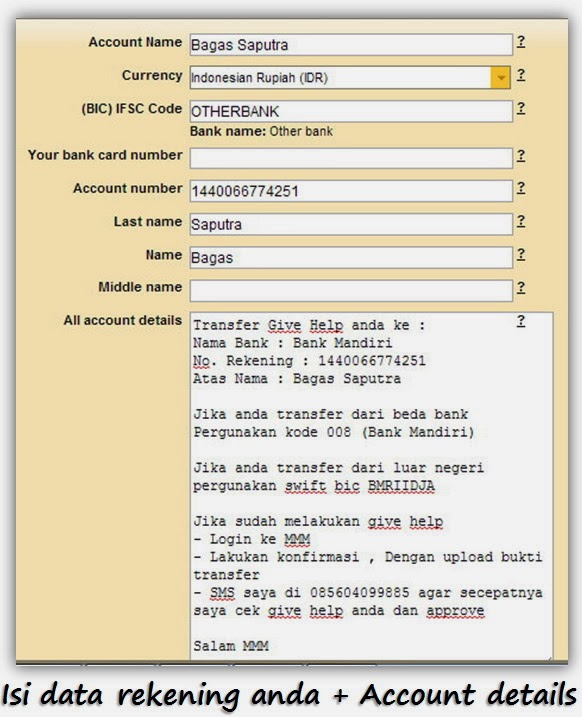Screen dimensions: 582x717
Task: Click the Name field containing Bagas
Action: (351, 257)
